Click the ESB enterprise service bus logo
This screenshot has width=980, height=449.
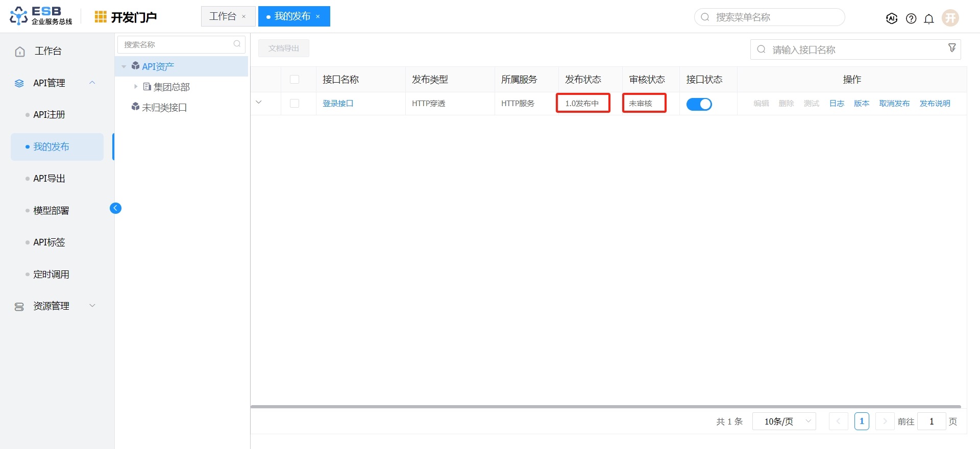point(41,16)
